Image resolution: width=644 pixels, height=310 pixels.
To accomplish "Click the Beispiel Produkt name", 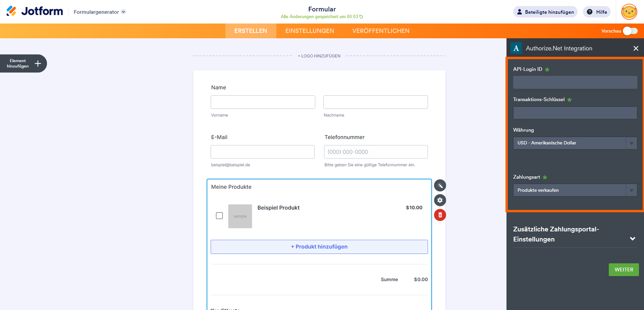I will pyautogui.click(x=278, y=208).
